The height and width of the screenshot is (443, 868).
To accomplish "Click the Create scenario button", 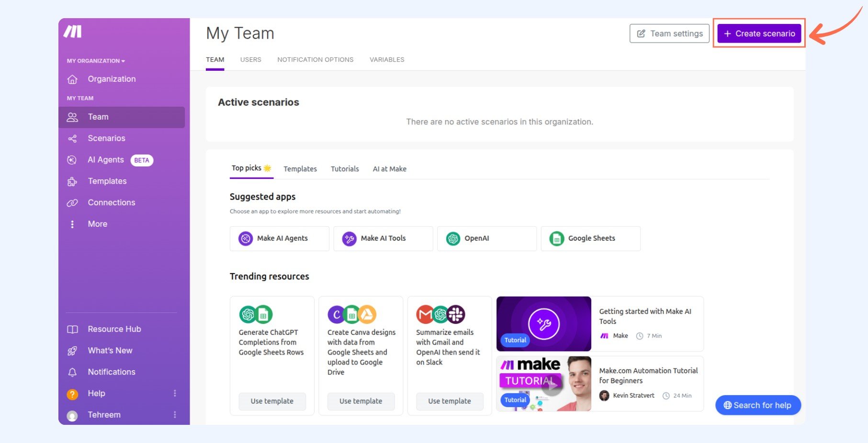I will (x=759, y=33).
